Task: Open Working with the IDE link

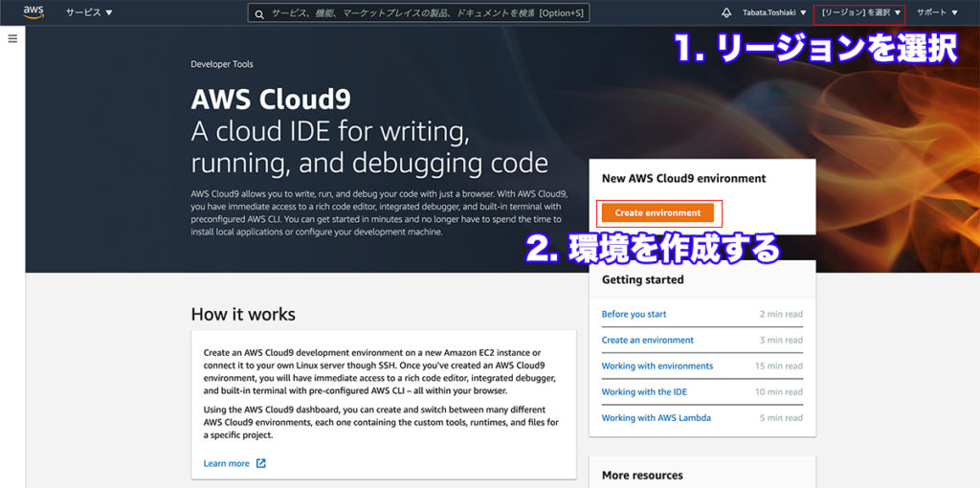Action: click(644, 391)
